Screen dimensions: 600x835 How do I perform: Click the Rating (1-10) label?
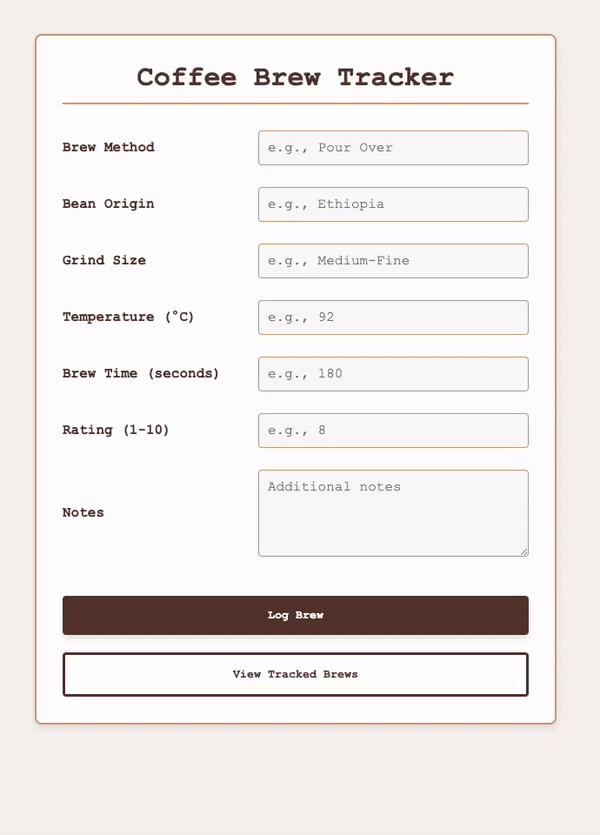pyautogui.click(x=116, y=430)
